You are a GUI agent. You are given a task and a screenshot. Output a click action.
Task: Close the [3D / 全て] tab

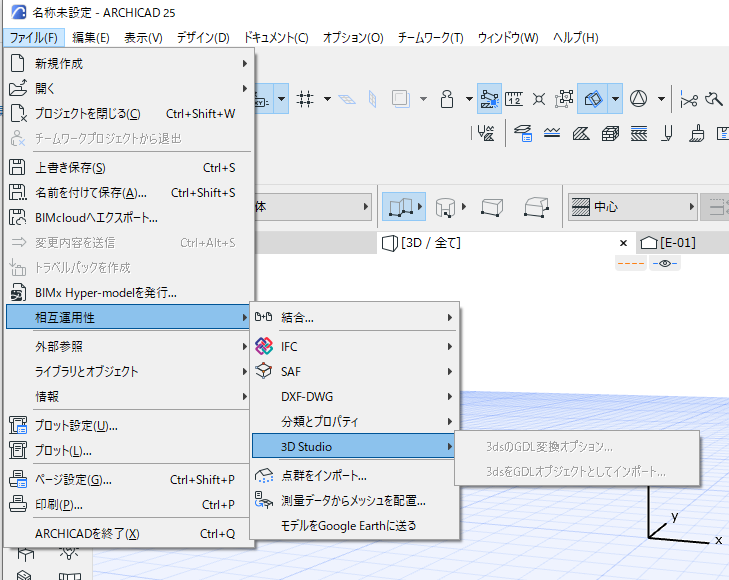pos(623,243)
